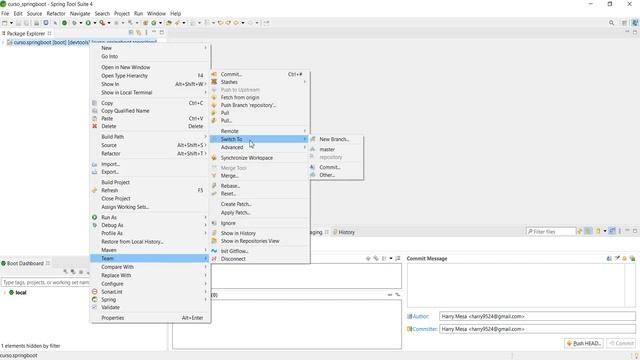
Task: Click the Refresh icon in context menu
Action: pyautogui.click(x=95, y=190)
